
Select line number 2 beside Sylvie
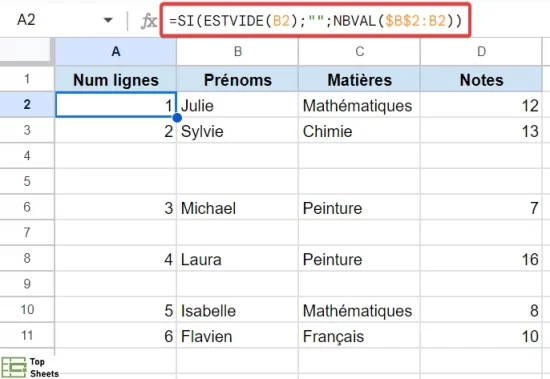click(x=116, y=130)
